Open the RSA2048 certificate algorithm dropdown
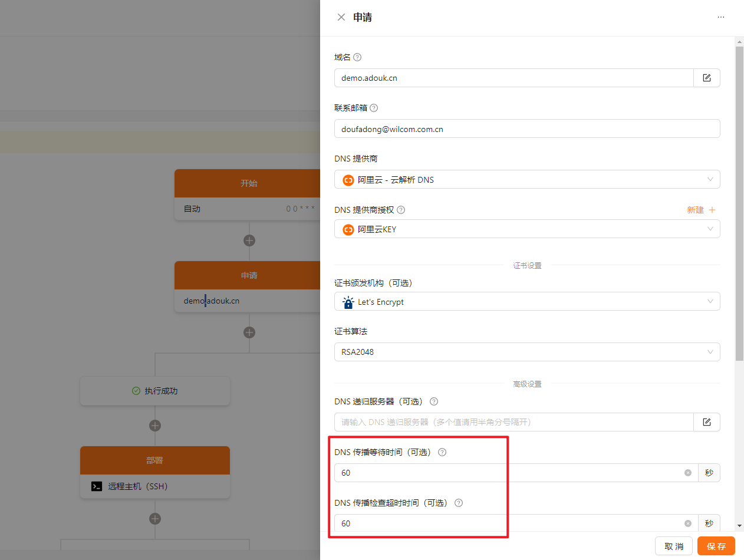The image size is (744, 560). click(x=526, y=352)
